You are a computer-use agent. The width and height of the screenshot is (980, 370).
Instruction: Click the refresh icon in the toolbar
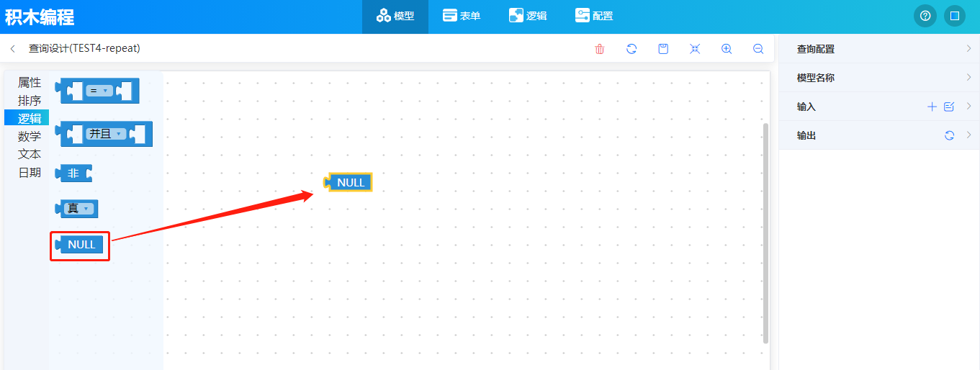coord(631,49)
